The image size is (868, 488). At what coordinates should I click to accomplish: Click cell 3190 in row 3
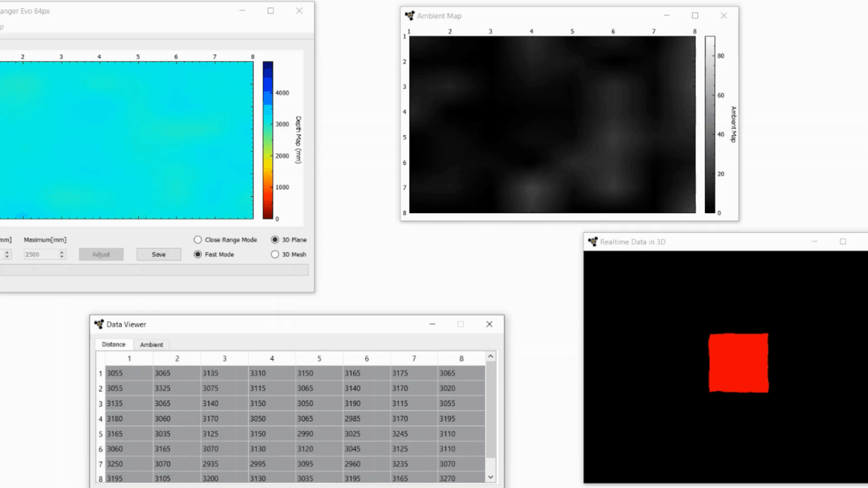click(x=367, y=404)
